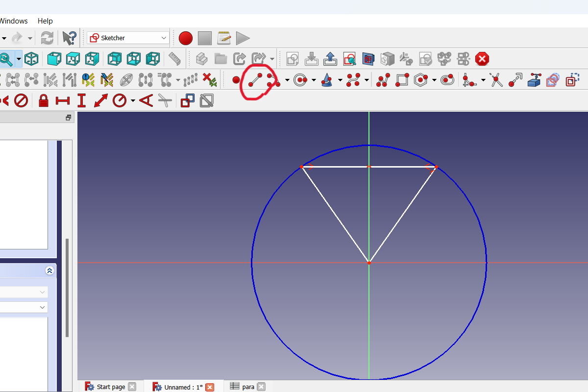
Task: Start macro recording
Action: pyautogui.click(x=186, y=38)
